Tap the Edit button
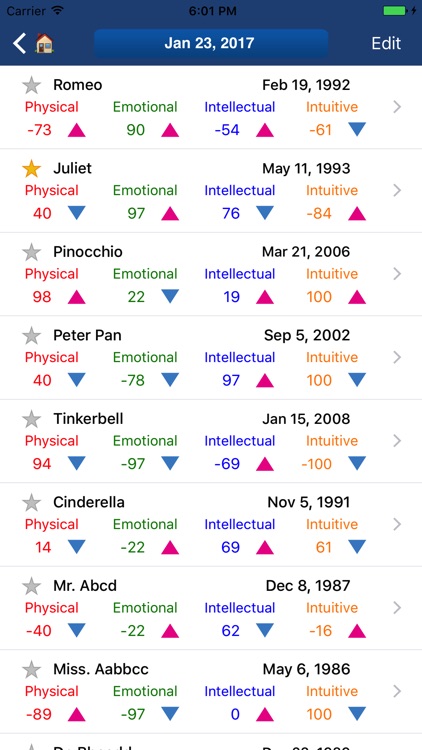Image resolution: width=422 pixels, height=750 pixels. [x=386, y=44]
